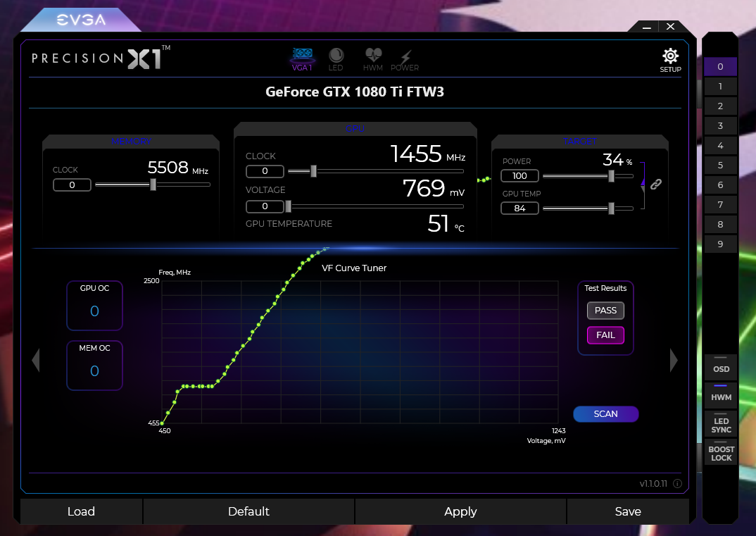Click the priority arrow beside target sliders
The width and height of the screenshot is (756, 536).
(x=643, y=182)
